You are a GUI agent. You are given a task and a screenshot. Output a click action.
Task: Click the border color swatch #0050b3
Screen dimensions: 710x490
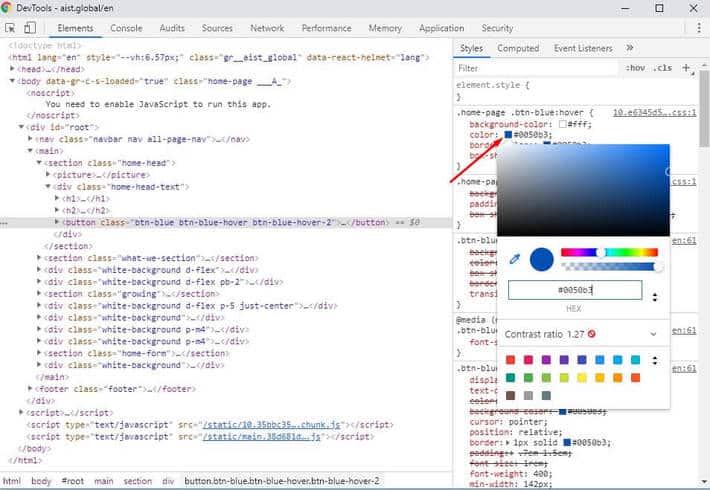tap(566, 442)
